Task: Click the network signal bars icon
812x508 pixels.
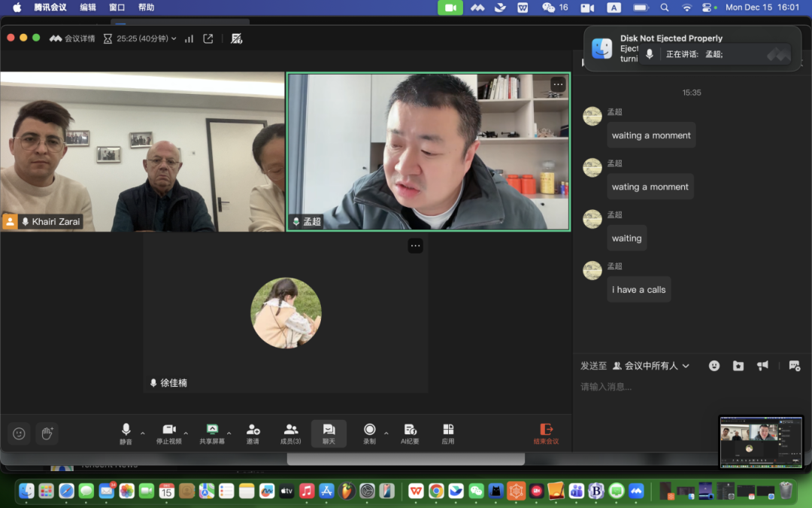Action: click(189, 38)
